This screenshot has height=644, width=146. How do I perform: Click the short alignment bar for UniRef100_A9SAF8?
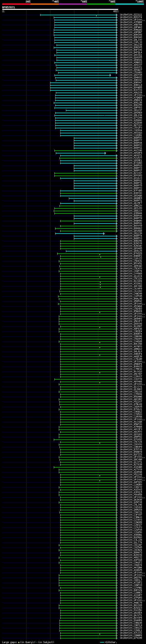coord(81,153)
